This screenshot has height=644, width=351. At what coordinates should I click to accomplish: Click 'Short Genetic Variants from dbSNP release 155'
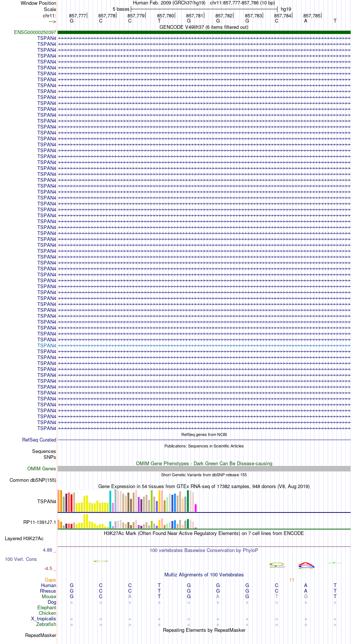(x=204, y=475)
